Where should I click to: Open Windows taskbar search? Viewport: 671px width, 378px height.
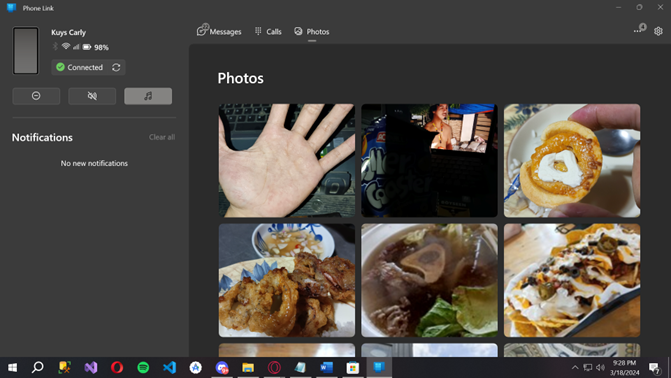[38, 367]
